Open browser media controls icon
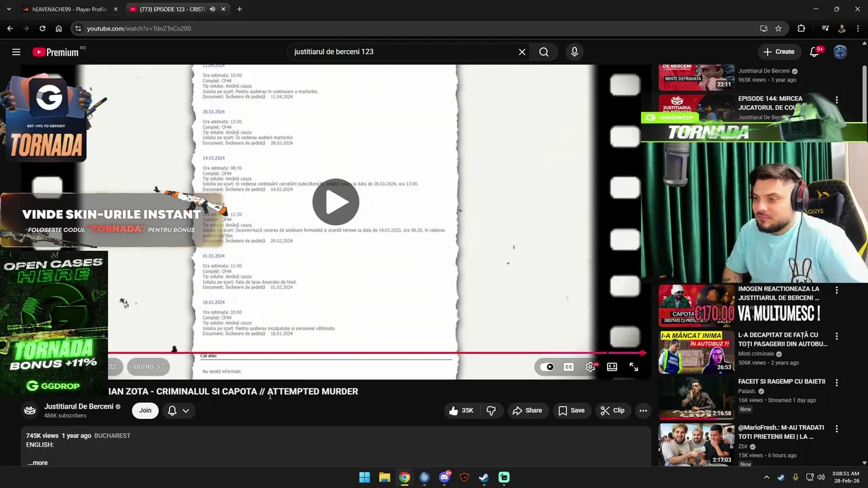This screenshot has height=488, width=868. [x=825, y=28]
